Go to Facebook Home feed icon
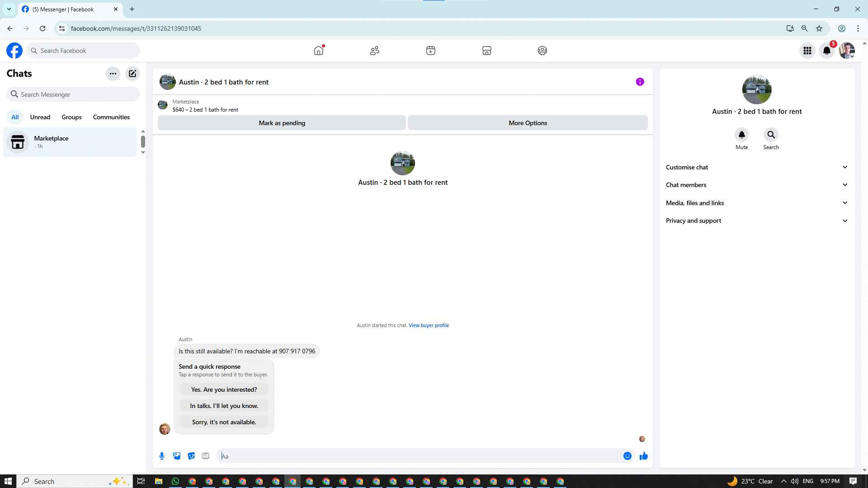This screenshot has height=488, width=868. click(x=319, y=51)
